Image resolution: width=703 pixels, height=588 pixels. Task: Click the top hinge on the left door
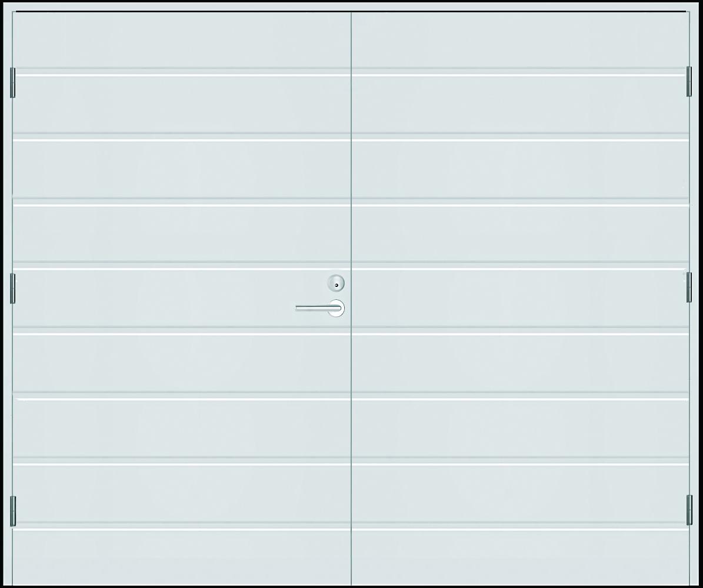[x=12, y=82]
